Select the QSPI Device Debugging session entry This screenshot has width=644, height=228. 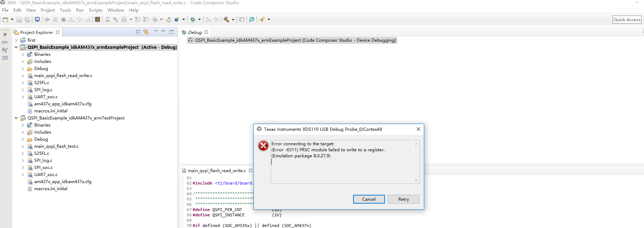tap(292, 40)
